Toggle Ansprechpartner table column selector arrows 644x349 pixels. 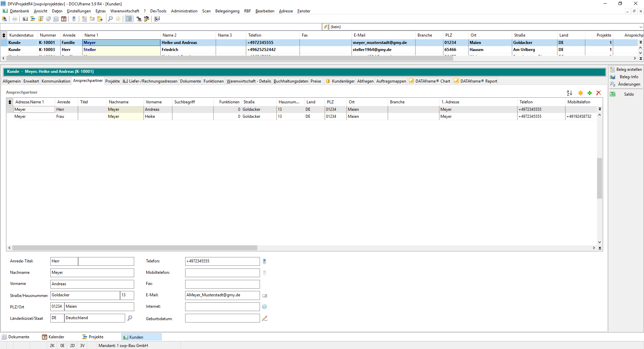10,102
